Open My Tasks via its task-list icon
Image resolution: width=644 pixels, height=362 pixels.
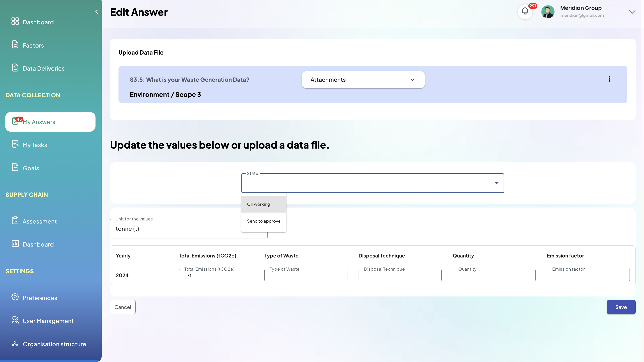[15, 144]
